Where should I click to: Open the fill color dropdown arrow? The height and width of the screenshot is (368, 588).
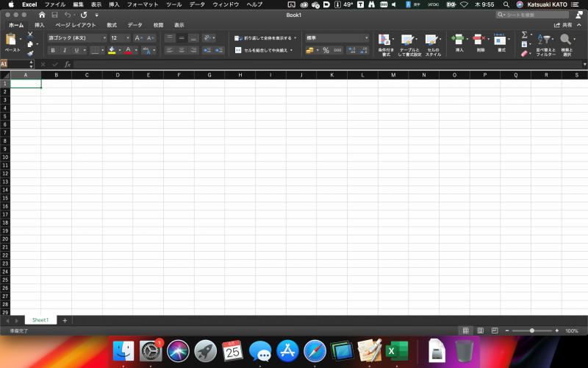(x=120, y=50)
